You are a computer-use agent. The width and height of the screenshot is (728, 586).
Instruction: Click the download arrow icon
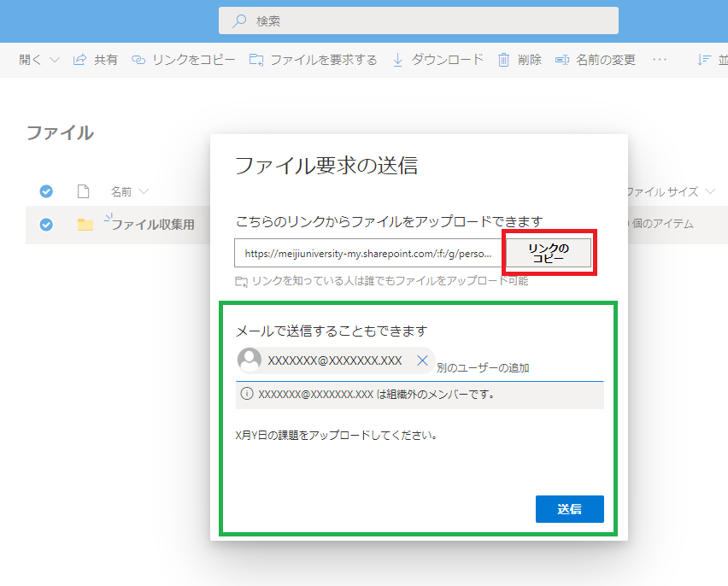tap(397, 60)
